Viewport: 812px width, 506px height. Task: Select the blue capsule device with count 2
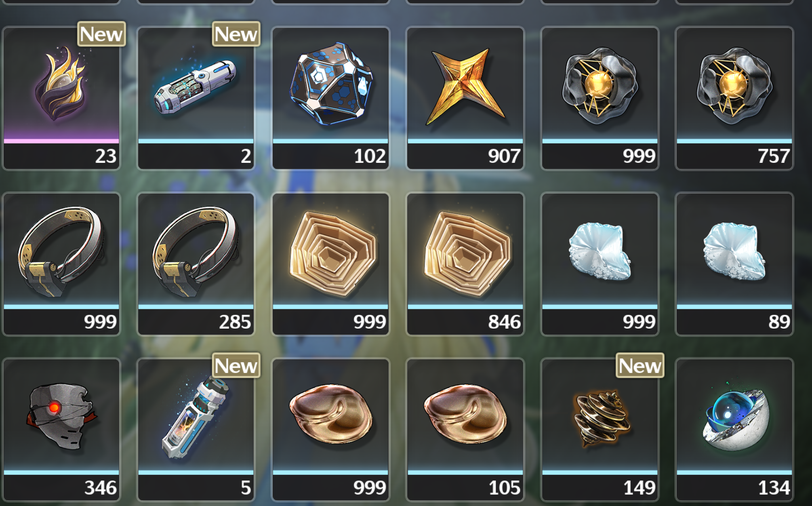coord(196,98)
